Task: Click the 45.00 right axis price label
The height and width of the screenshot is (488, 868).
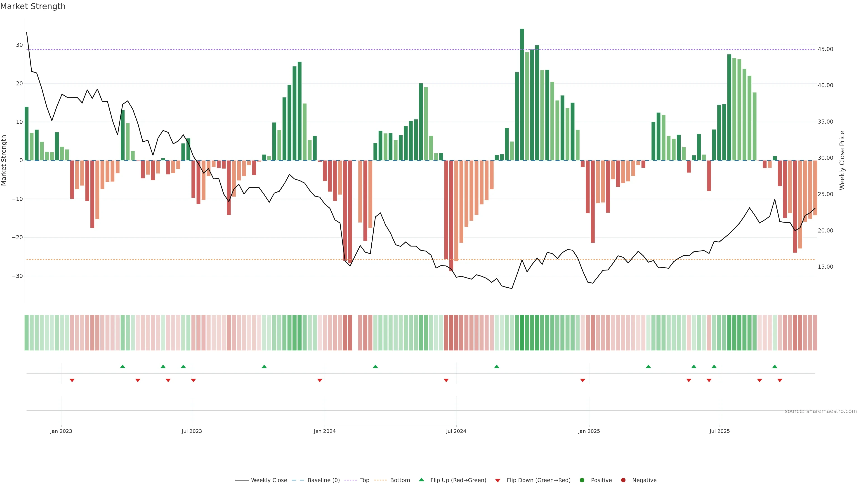Action: (x=825, y=49)
